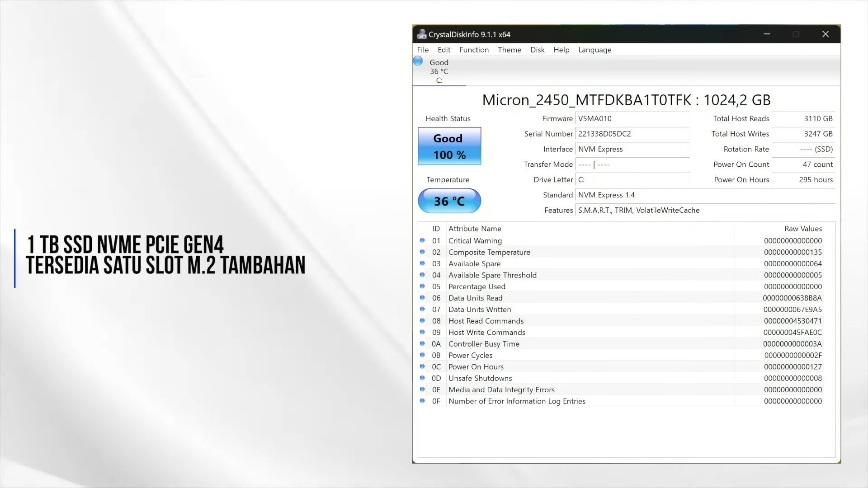The height and width of the screenshot is (488, 868).
Task: Click raw value 00000004530471
Action: coord(793,321)
